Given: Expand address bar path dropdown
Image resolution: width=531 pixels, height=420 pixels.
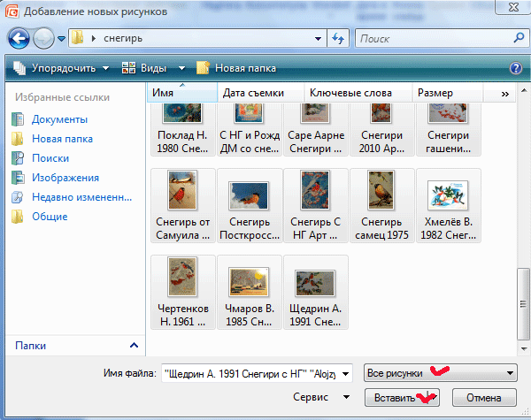Looking at the screenshot, I should [x=318, y=39].
